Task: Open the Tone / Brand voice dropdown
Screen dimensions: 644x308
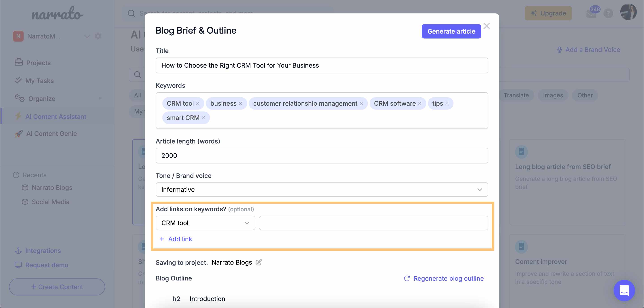Action: 322,190
